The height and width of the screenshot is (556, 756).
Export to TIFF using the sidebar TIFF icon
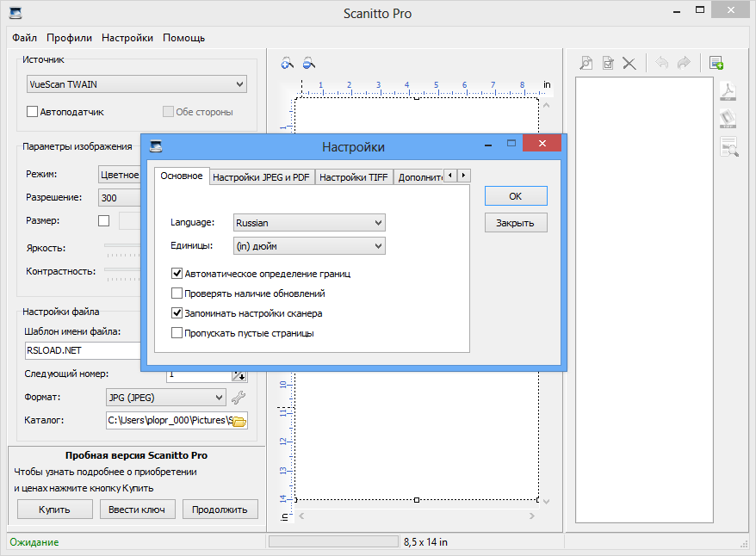tap(728, 119)
